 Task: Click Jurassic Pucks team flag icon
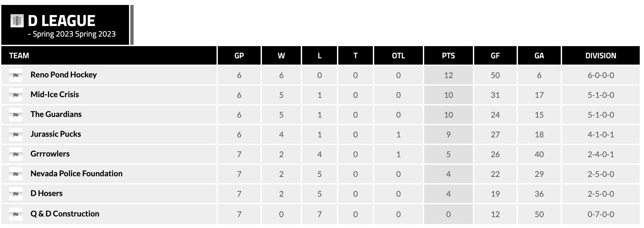[x=16, y=134]
